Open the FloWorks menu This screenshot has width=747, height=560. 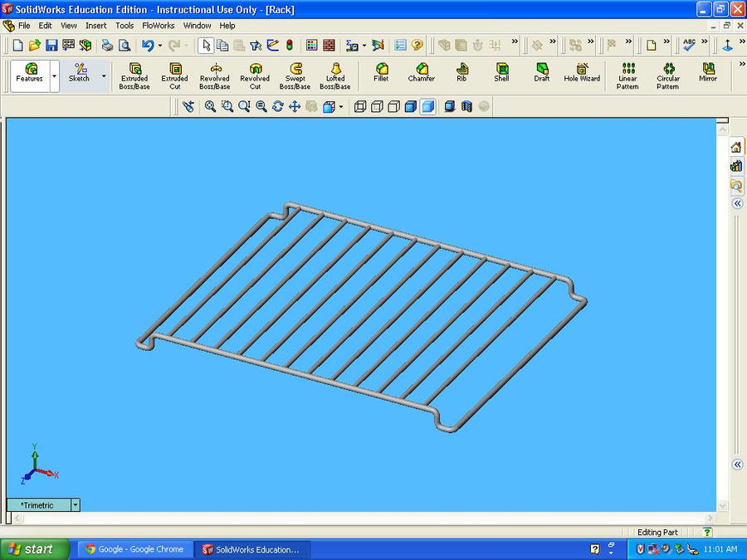pos(159,26)
